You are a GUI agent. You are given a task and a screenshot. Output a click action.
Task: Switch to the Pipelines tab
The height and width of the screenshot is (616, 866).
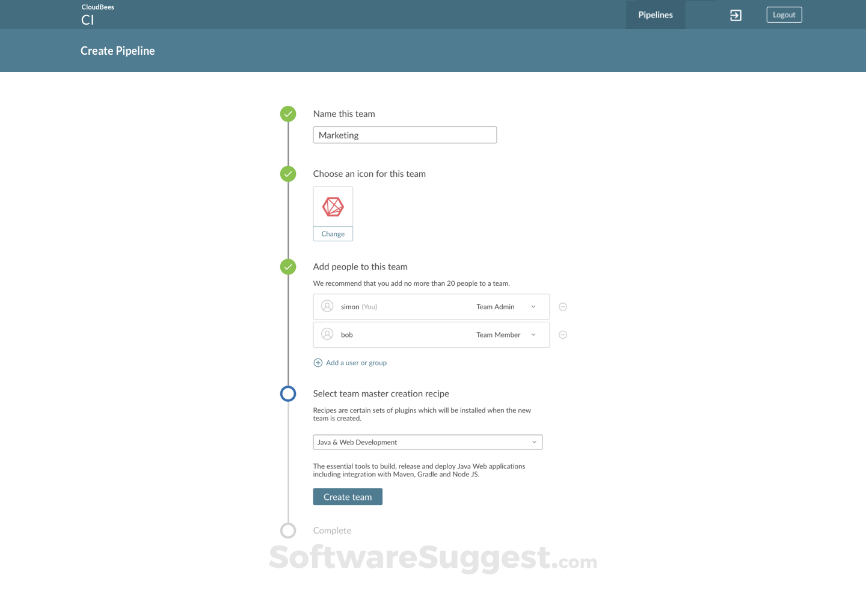pyautogui.click(x=655, y=14)
